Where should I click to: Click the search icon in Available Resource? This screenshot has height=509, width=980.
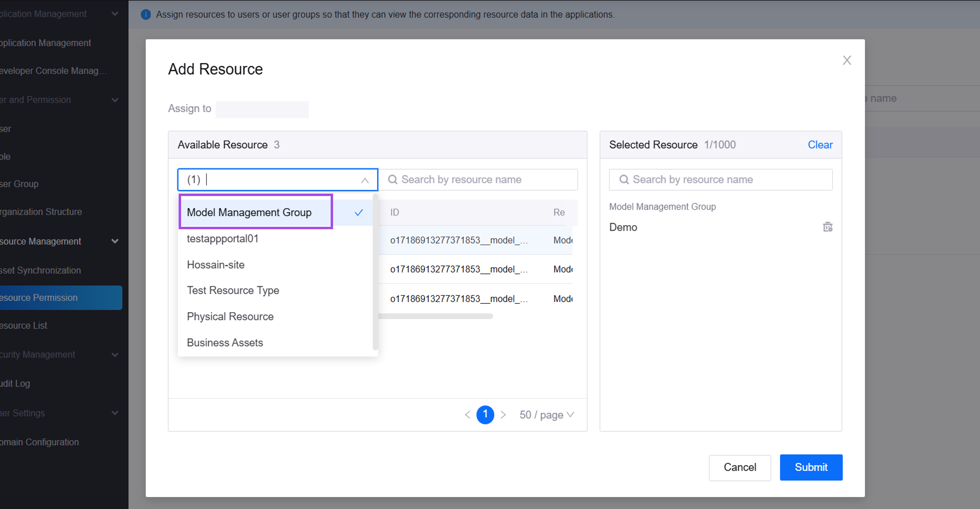(392, 179)
